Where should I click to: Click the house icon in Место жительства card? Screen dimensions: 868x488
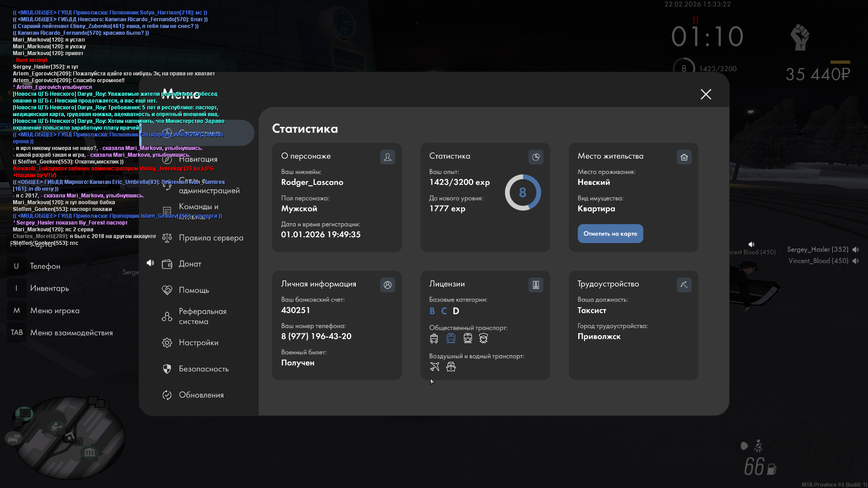pos(684,157)
